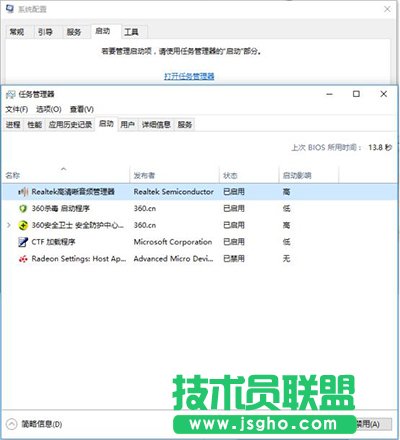
Task: Open the 选项(O) menu in Task Manager
Action: (49, 109)
